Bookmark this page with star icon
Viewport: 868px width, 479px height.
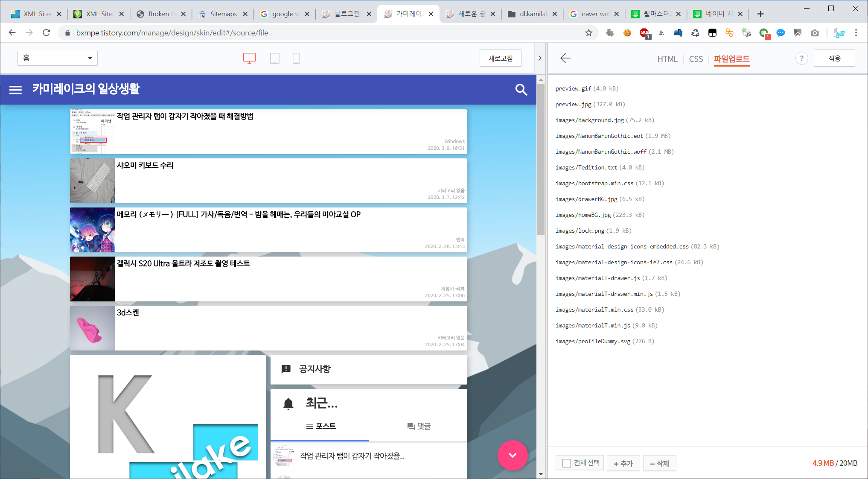point(589,33)
